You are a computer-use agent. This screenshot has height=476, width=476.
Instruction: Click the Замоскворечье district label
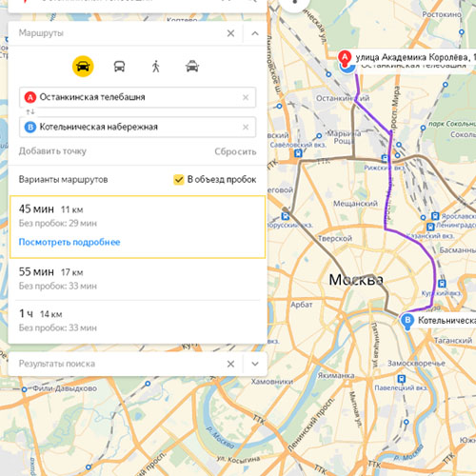tap(416, 363)
